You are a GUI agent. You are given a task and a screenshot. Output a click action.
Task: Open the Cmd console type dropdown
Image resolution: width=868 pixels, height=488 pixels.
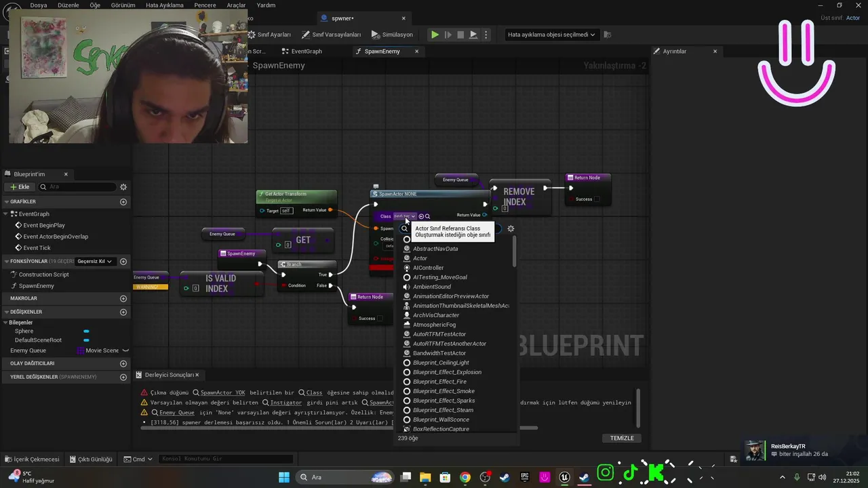138,459
